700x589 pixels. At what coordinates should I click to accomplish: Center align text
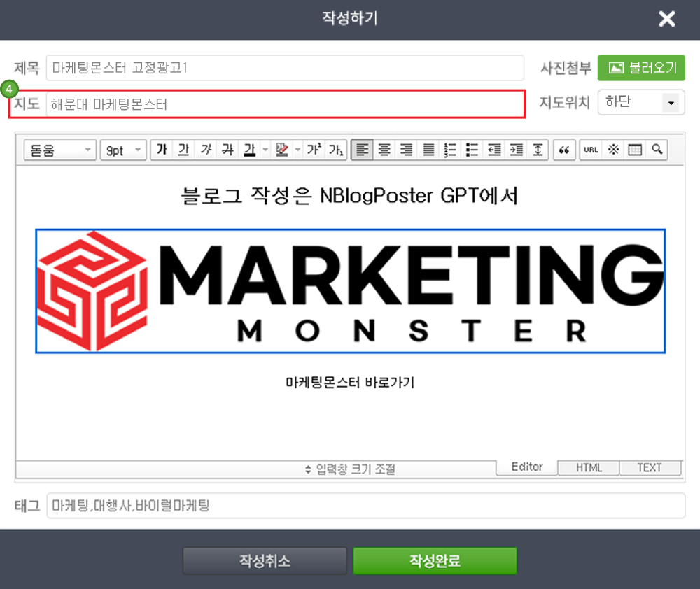384,150
